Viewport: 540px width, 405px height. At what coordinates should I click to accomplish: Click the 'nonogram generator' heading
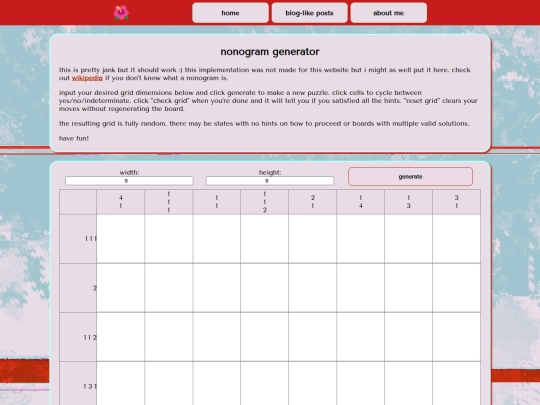270,52
